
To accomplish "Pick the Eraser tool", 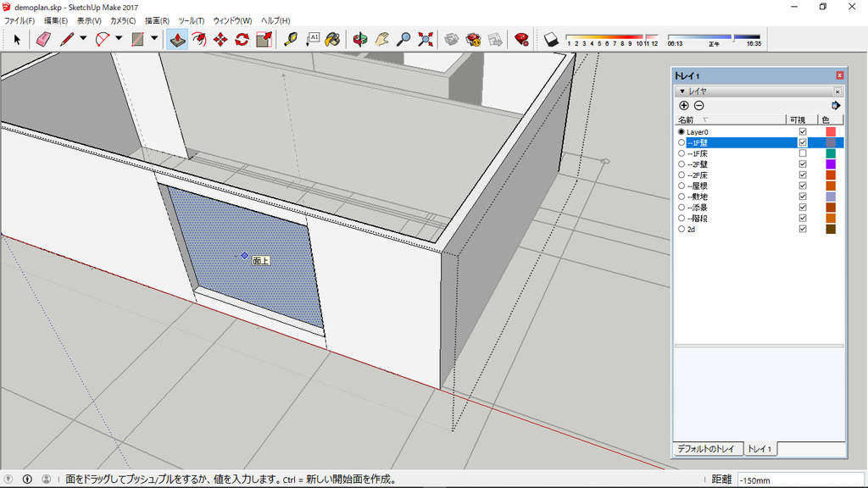I will [x=43, y=39].
